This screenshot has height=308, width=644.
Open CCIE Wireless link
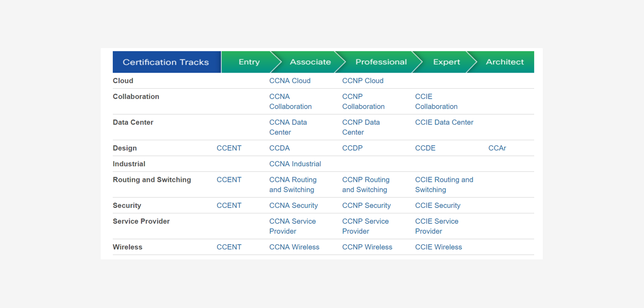click(439, 247)
